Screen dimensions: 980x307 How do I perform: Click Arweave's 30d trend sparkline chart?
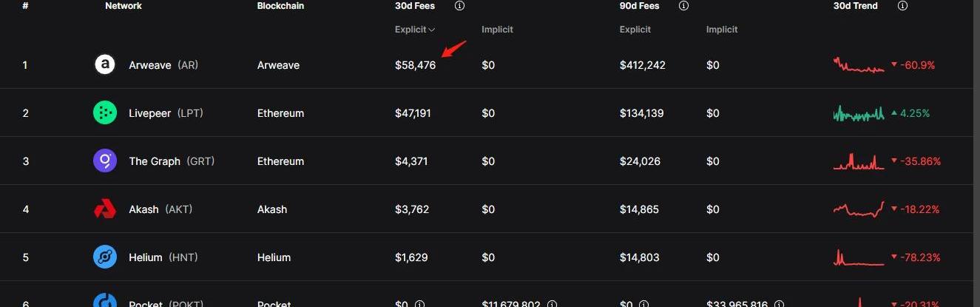(x=859, y=65)
